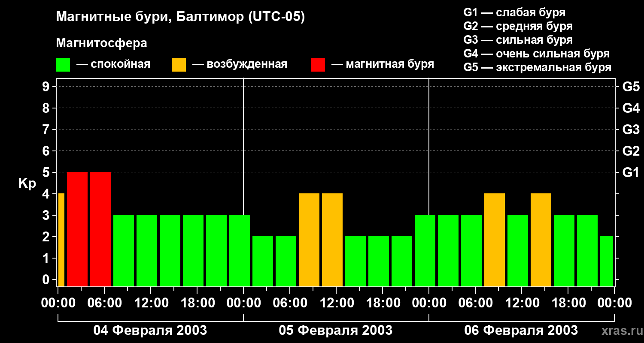This screenshot has height=343, width=644.
Task: Select the narrow orange bar at chart start
Action: click(x=61, y=240)
